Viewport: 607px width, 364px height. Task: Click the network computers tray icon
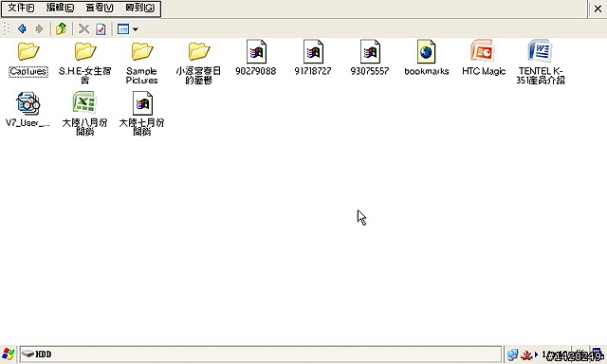point(513,354)
